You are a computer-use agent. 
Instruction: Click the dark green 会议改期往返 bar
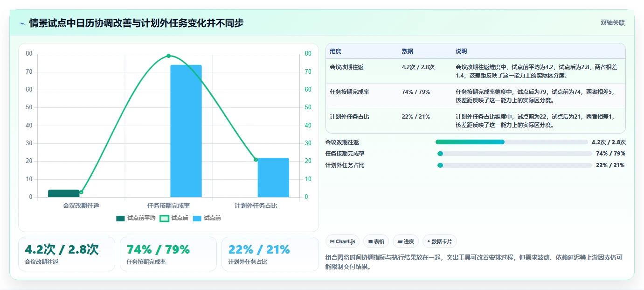[x=64, y=193]
